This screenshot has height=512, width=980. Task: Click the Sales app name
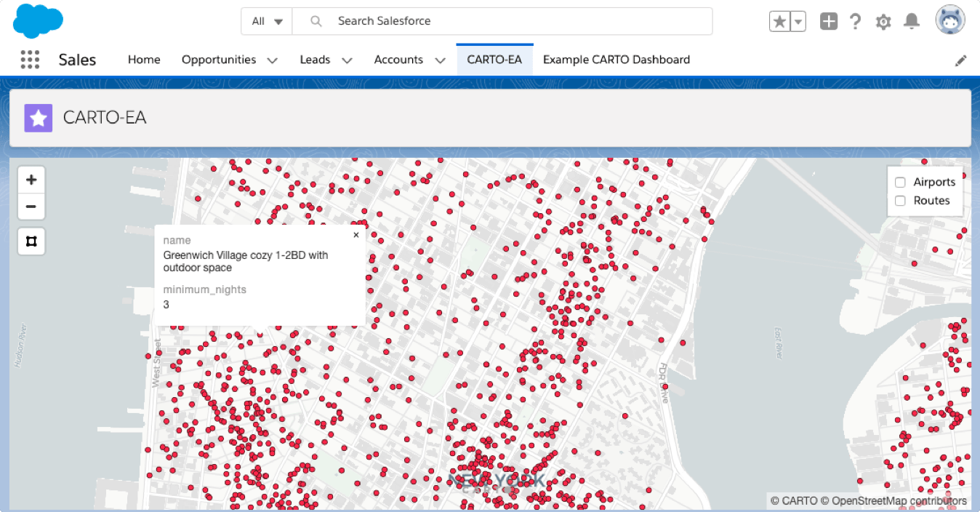[x=77, y=60]
